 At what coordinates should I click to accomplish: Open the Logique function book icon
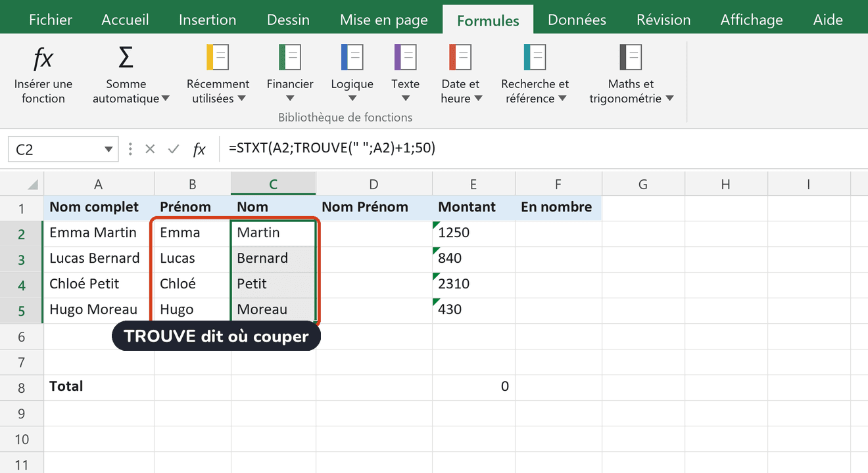coord(352,57)
